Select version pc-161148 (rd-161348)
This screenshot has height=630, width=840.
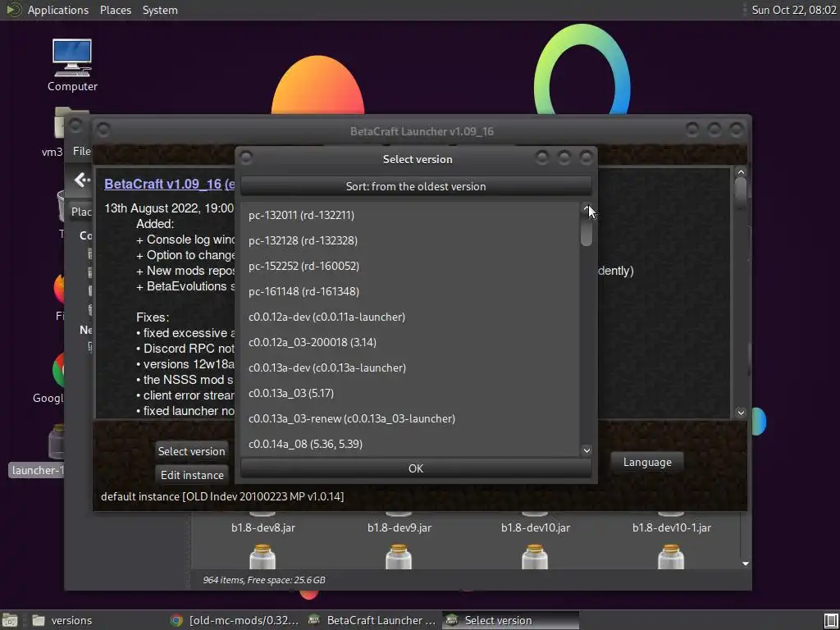(410, 291)
